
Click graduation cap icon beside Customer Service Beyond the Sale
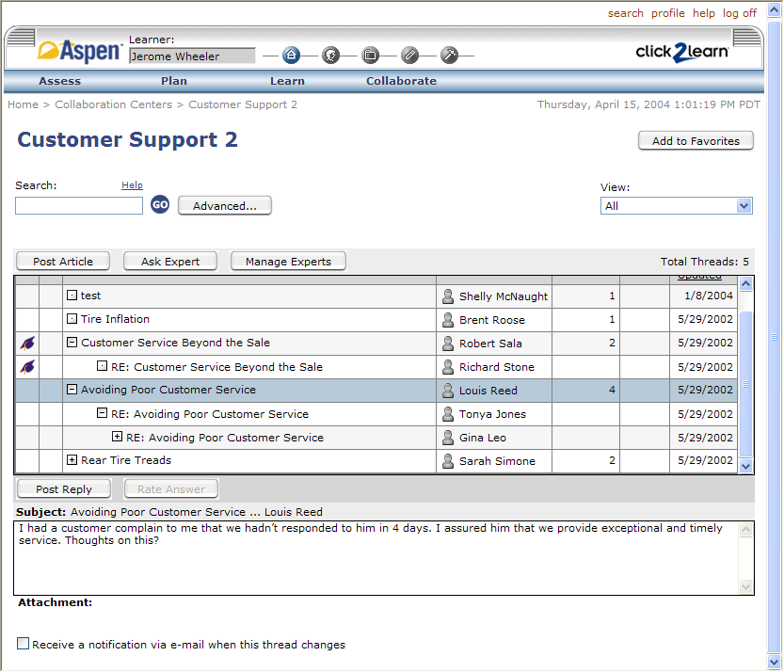27,344
